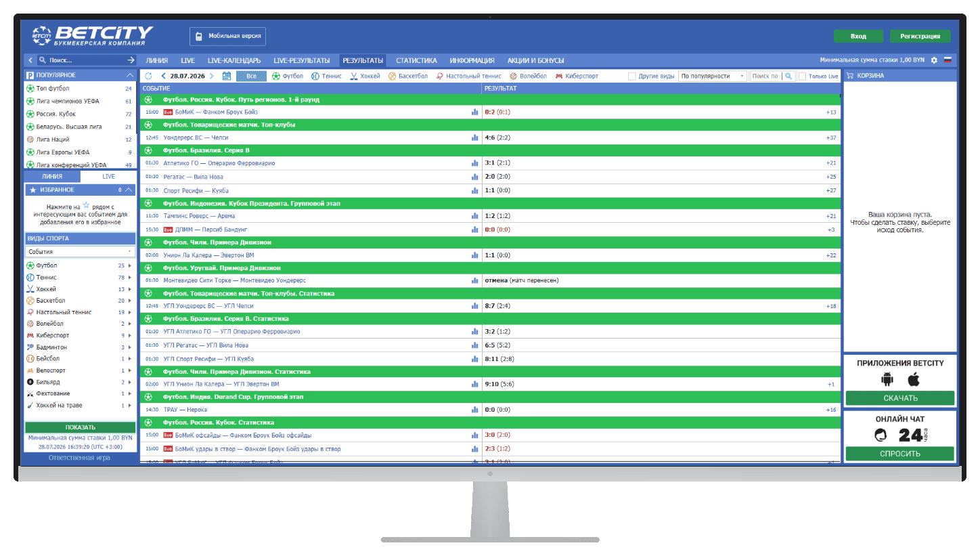
Task: Open the LIVE-КАЛЕНДАРЬ menu
Action: tap(234, 60)
